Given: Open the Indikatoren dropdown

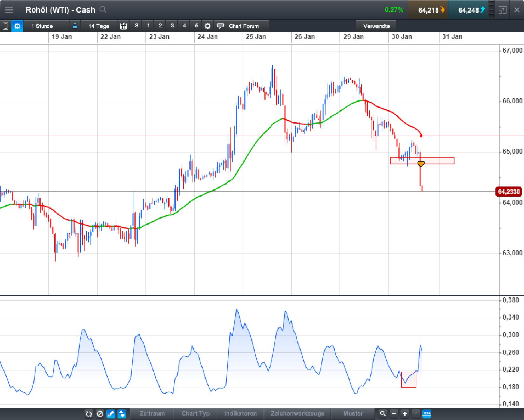Looking at the screenshot, I should pyautogui.click(x=240, y=414).
